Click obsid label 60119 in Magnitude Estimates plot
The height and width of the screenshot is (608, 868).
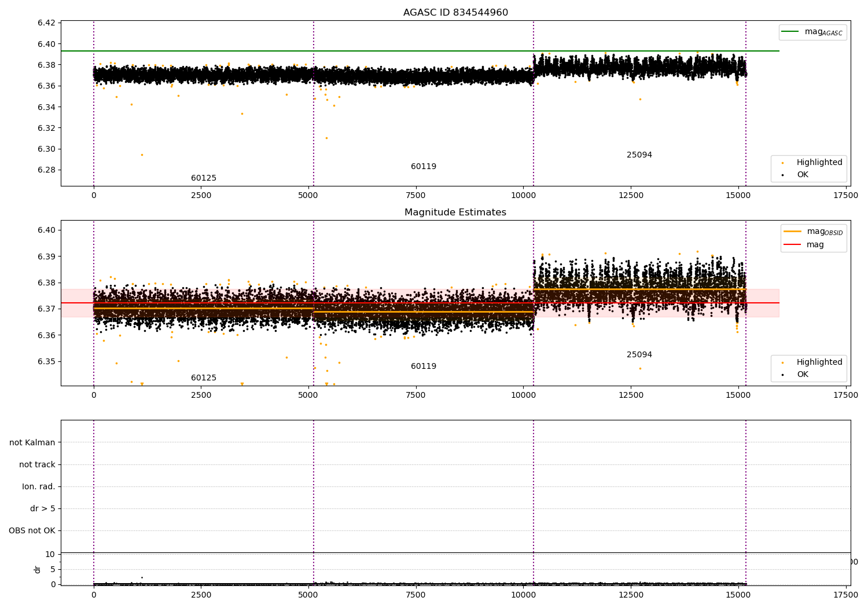pyautogui.click(x=424, y=367)
